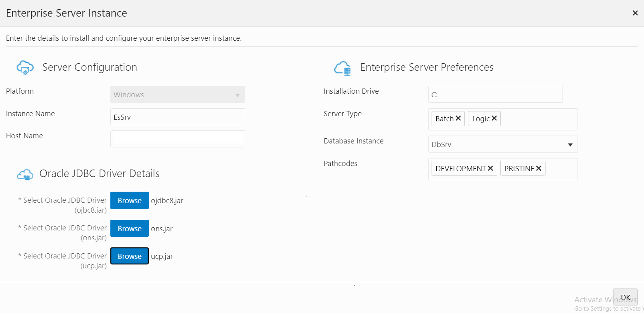Click the selected ons.jar file name
Image resolution: width=644 pixels, height=313 pixels.
click(x=162, y=229)
